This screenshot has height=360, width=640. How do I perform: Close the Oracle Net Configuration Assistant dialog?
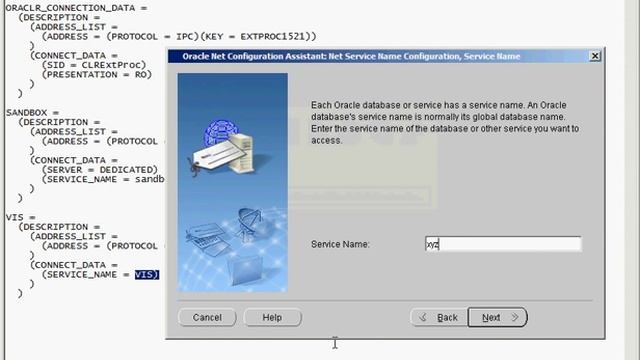pyautogui.click(x=595, y=56)
